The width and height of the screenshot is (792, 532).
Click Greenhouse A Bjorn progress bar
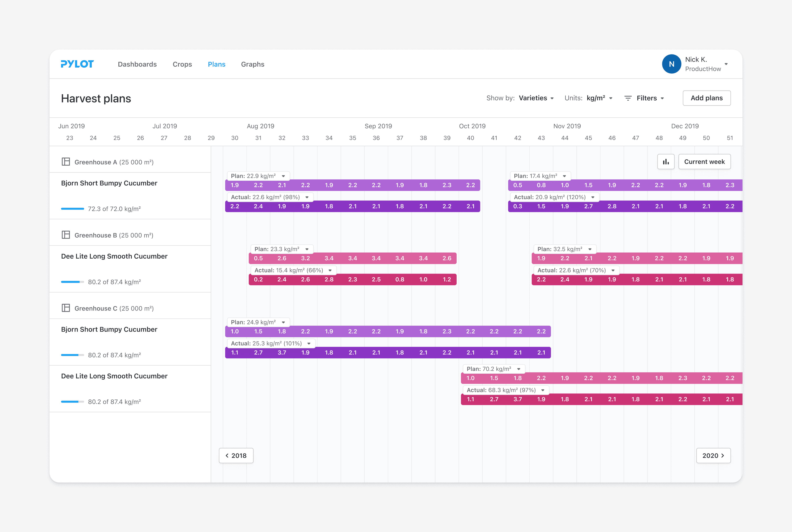click(x=72, y=209)
